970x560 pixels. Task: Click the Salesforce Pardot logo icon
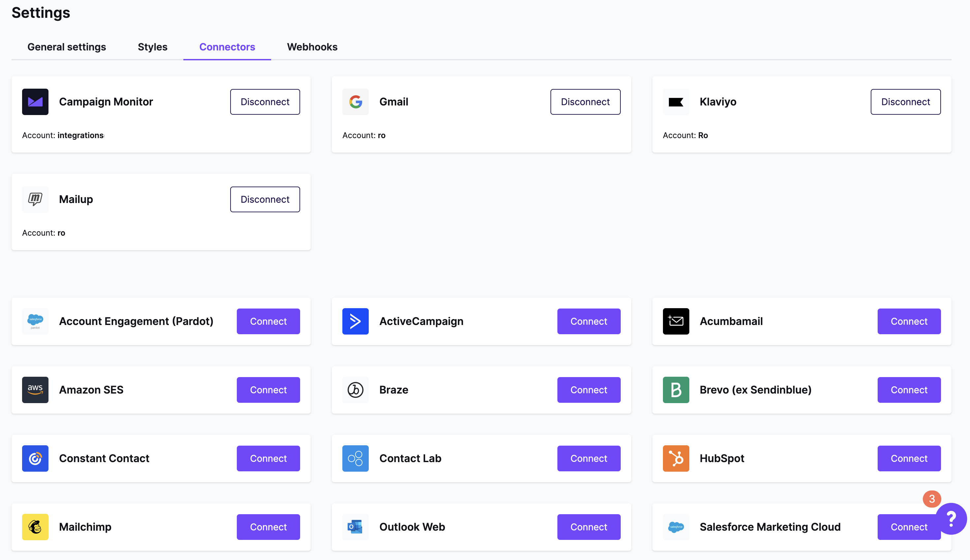tap(35, 321)
